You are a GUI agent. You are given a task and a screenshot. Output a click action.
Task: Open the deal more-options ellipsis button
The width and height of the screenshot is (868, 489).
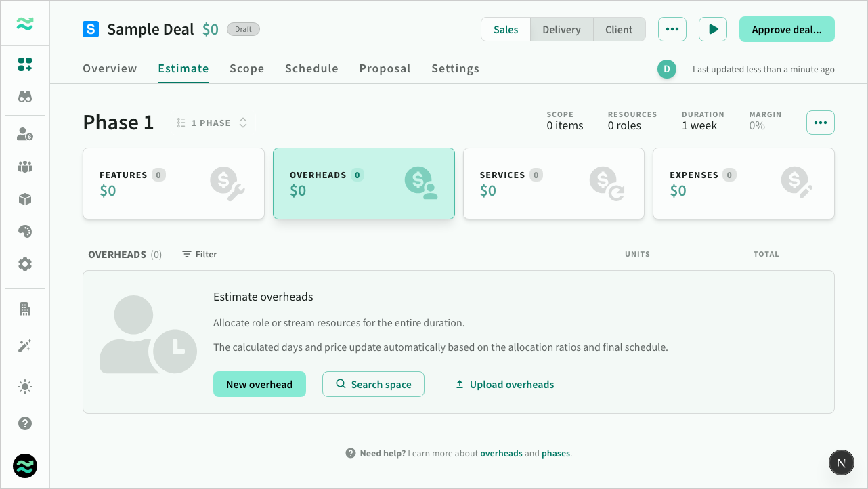point(672,30)
